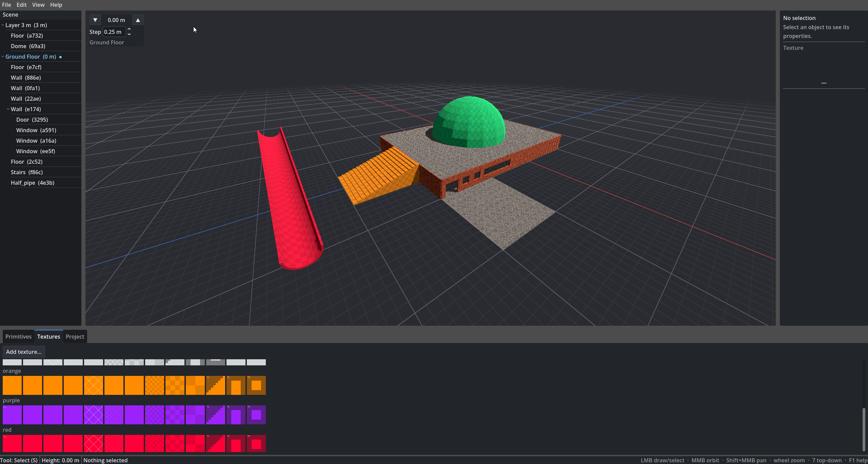
Task: Open the Edit menu
Action: click(21, 5)
